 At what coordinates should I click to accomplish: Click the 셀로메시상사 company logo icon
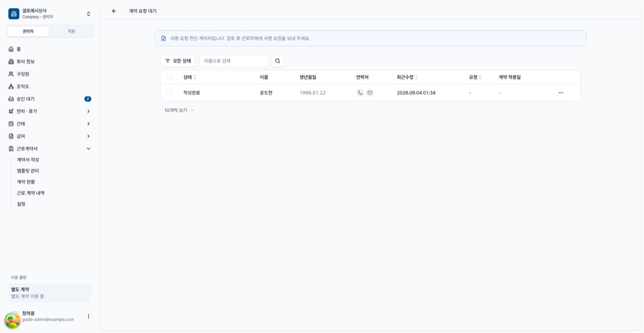click(x=14, y=14)
